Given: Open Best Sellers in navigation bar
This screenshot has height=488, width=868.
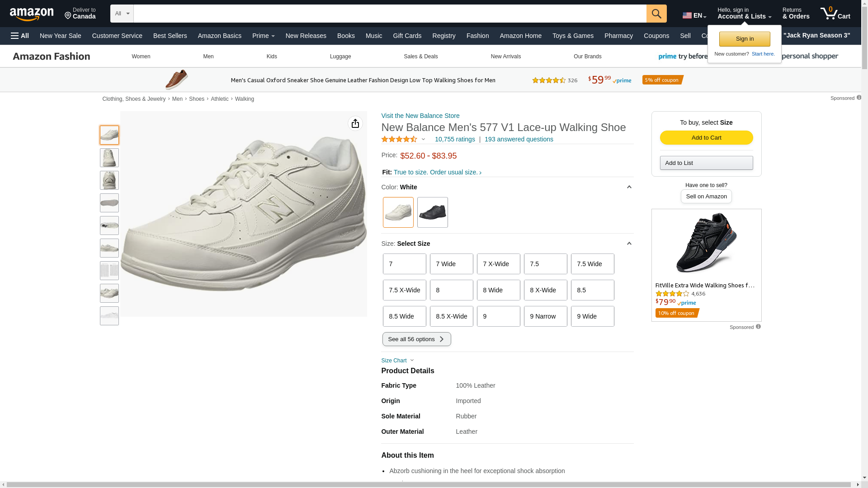Looking at the screenshot, I should pos(170,36).
